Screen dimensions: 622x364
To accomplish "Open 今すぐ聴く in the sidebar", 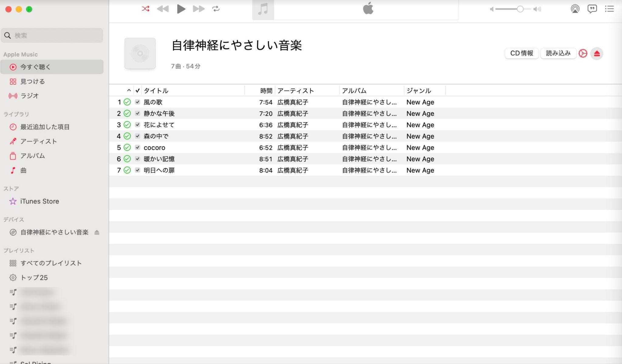I will pos(52,67).
